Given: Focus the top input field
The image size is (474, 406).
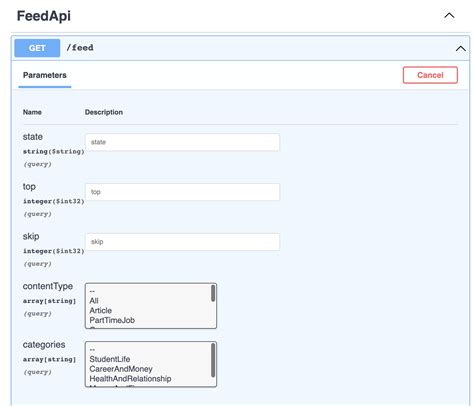Looking at the screenshot, I should [182, 192].
